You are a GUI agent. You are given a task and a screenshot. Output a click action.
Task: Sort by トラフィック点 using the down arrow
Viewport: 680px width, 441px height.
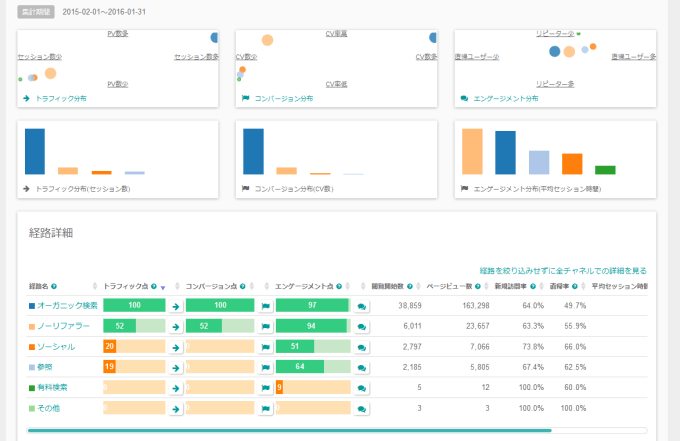pos(162,287)
